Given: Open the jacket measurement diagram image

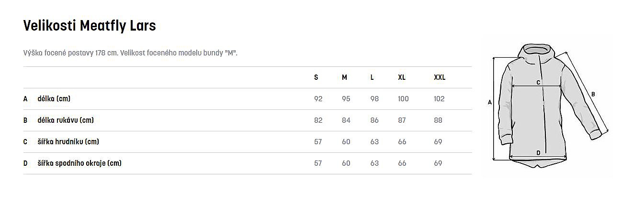Looking at the screenshot, I should [546, 105].
